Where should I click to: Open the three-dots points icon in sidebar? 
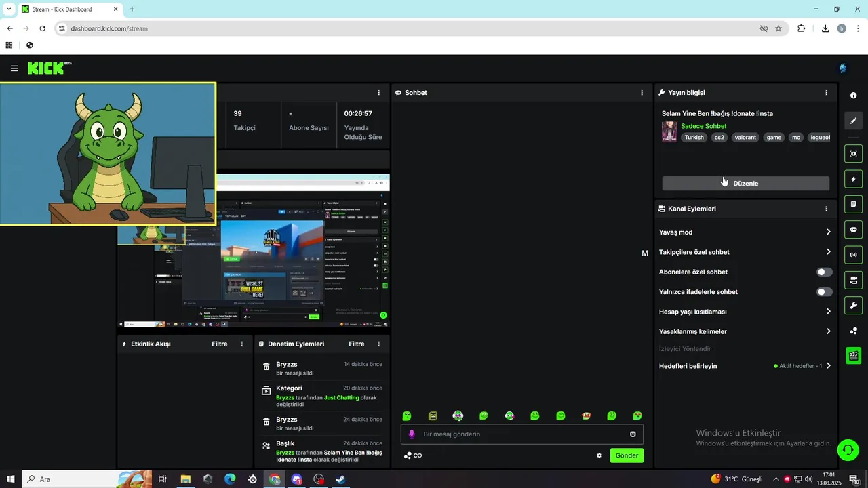[x=854, y=331]
